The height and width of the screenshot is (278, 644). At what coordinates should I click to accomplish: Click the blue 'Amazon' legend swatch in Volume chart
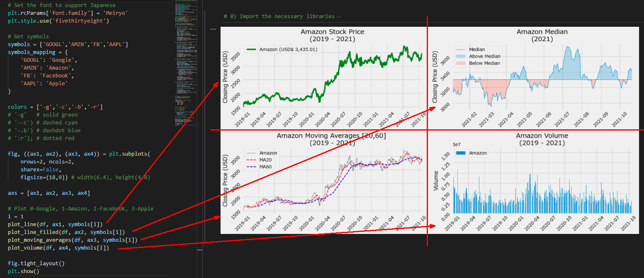pos(460,153)
